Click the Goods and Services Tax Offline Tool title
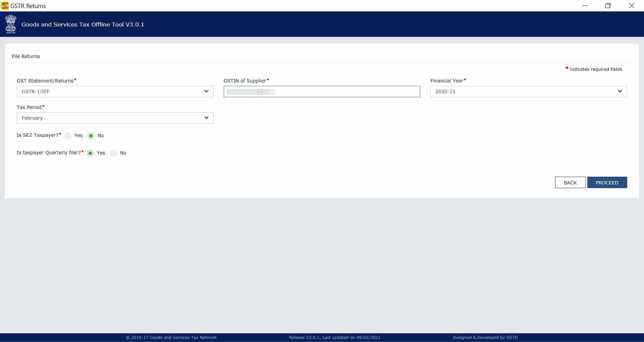Screen dimensions: 644x342 pos(83,24)
